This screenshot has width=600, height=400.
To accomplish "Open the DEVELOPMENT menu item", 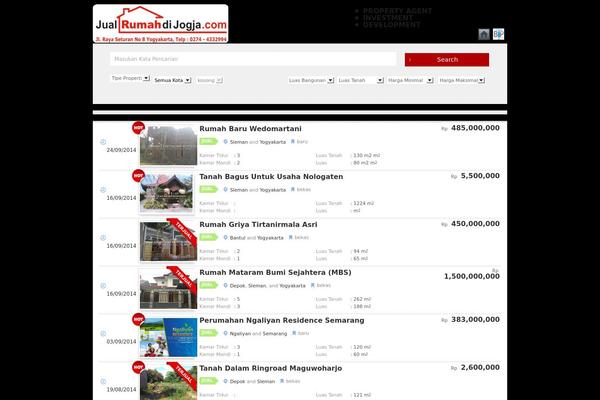I will point(391,24).
